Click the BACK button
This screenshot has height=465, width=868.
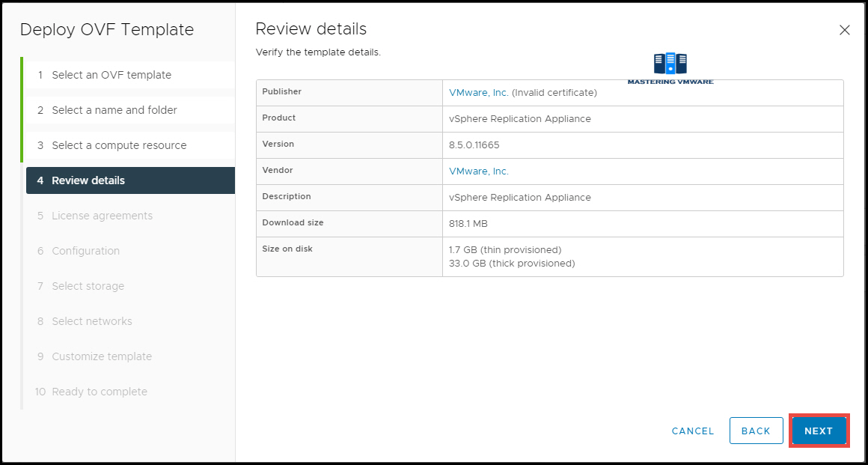(756, 431)
